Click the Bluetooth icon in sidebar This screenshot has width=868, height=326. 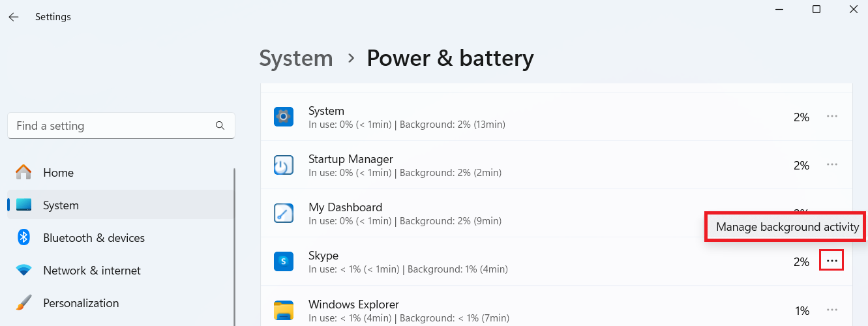23,237
